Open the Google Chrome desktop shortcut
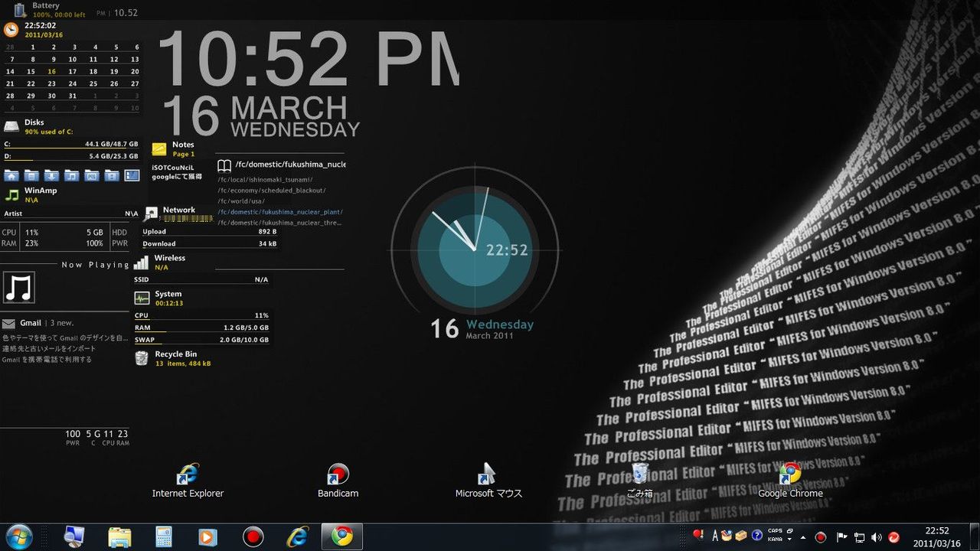This screenshot has width=980, height=551. (x=790, y=481)
